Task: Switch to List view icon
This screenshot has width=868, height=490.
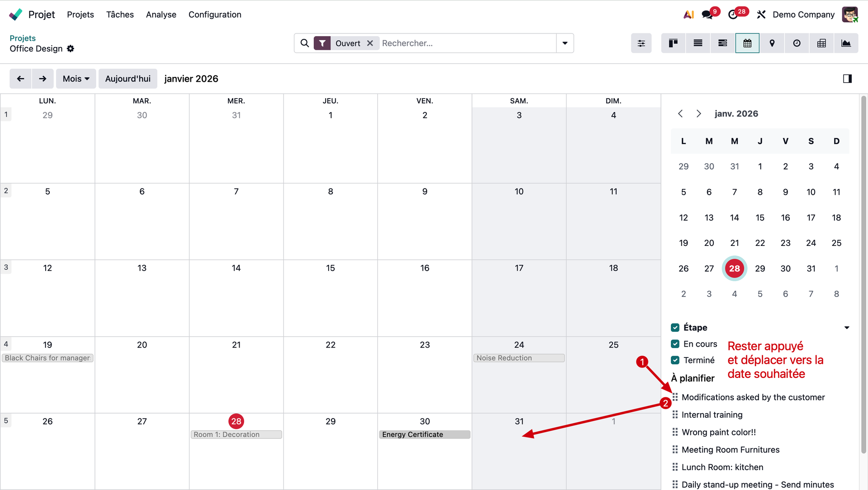Action: [x=698, y=43]
